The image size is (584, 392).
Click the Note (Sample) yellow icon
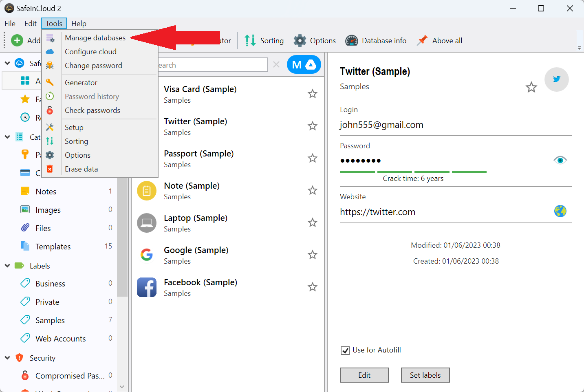(x=147, y=191)
